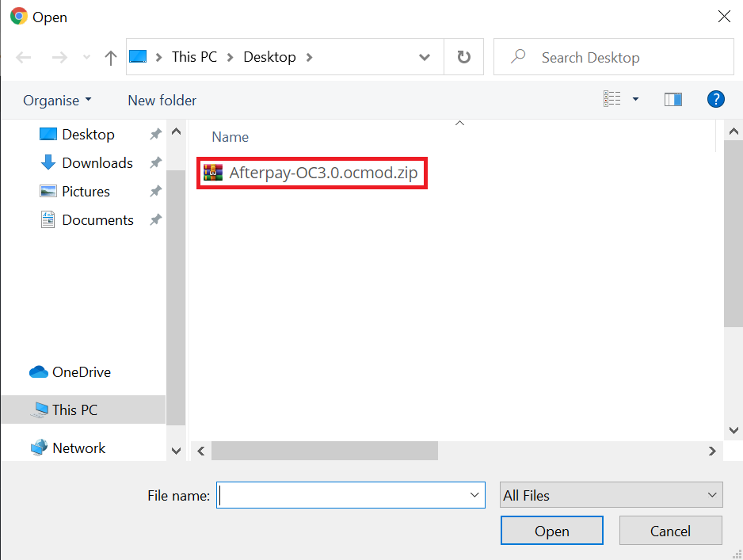The image size is (743, 560).
Task: Sort files by the Name column
Action: [x=230, y=137]
